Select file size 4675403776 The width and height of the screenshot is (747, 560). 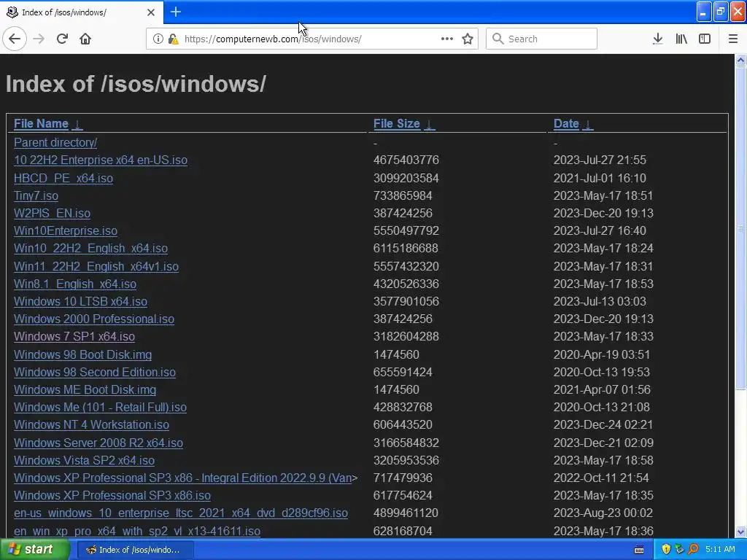[406, 160]
